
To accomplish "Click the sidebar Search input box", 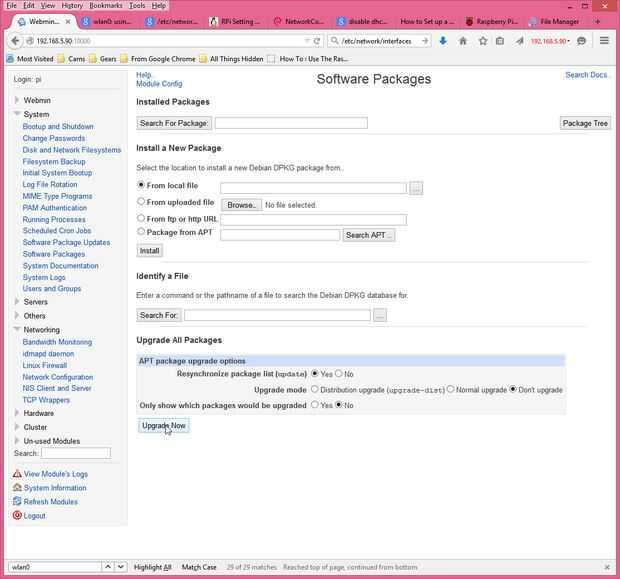I will click(76, 453).
